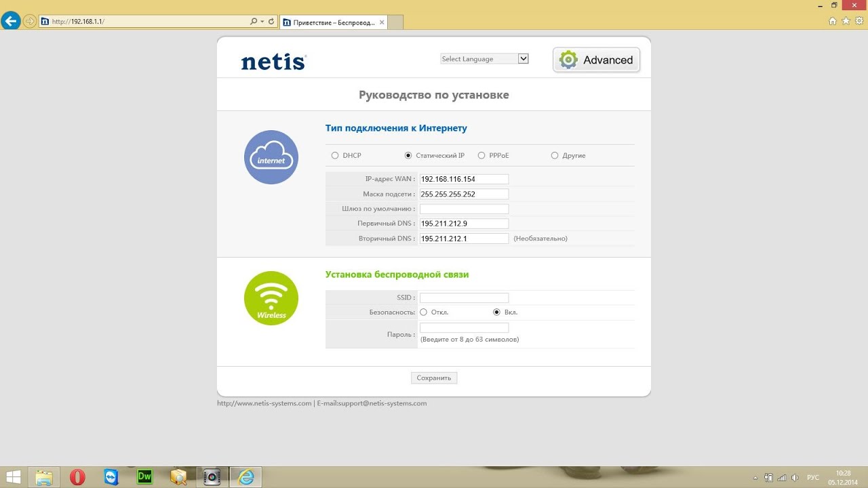Open the network signal tray icon
Viewport: 868px width, 488px height.
[x=781, y=478]
